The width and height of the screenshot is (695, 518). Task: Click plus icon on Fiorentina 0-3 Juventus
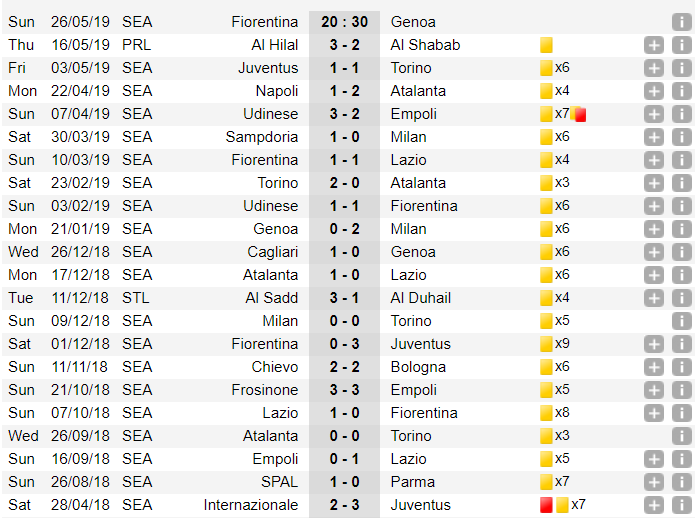click(654, 344)
